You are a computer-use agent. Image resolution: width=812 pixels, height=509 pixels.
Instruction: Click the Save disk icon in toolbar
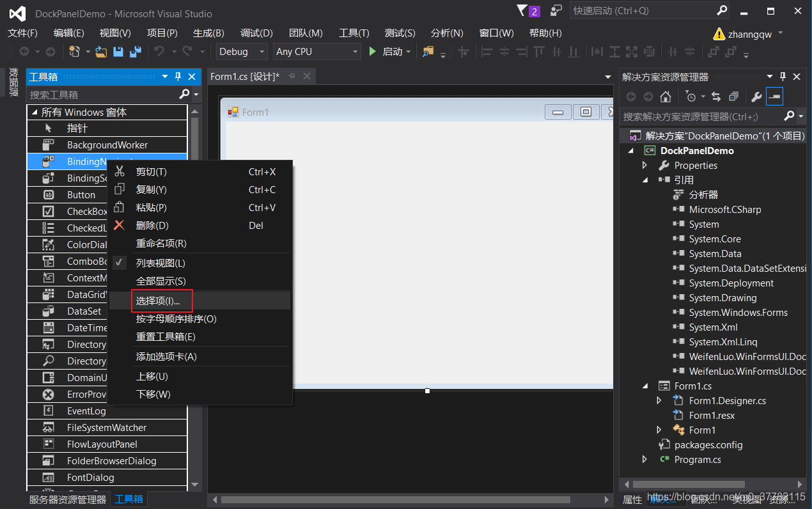pos(118,52)
